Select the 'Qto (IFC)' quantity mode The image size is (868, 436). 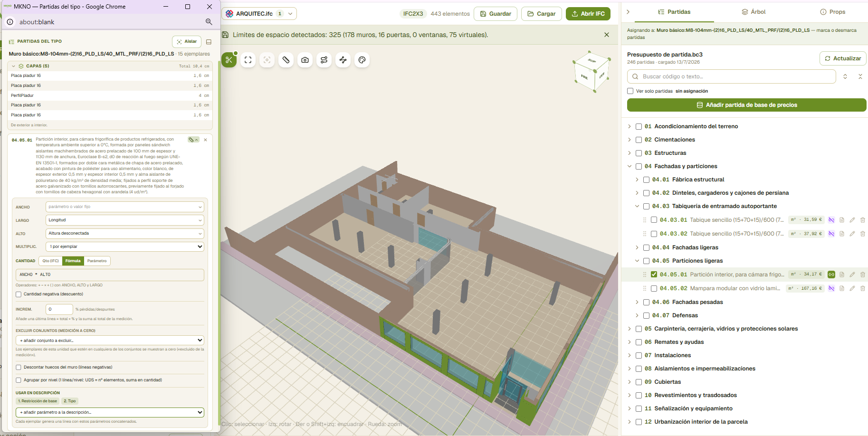pos(50,261)
